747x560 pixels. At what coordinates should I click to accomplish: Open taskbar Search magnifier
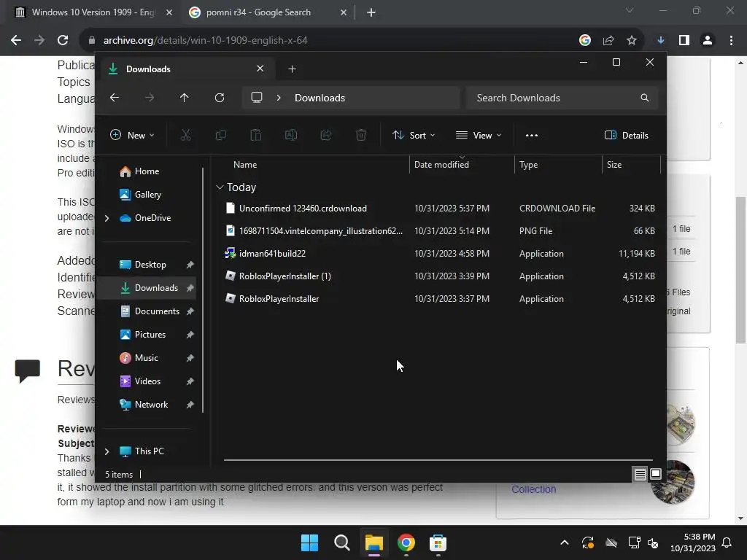[342, 542]
